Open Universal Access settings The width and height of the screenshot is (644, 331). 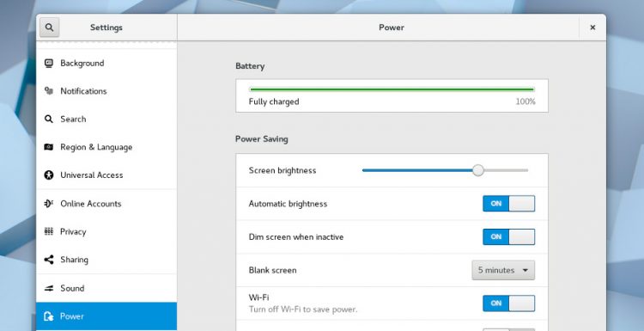(106, 175)
